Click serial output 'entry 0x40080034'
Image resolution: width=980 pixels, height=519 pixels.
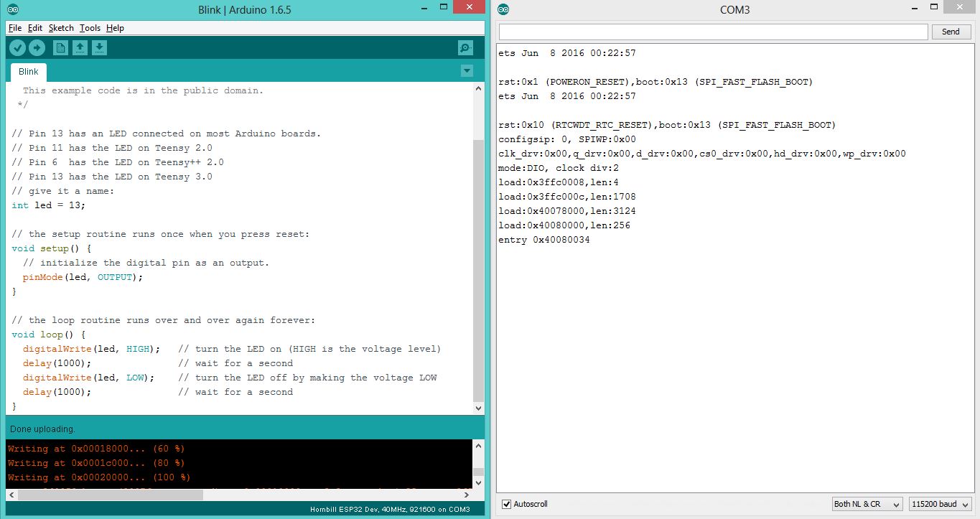(544, 240)
